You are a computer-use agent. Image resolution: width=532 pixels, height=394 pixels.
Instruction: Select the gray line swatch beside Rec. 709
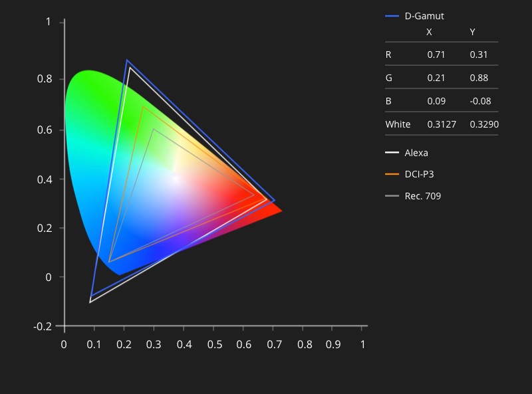coord(392,196)
